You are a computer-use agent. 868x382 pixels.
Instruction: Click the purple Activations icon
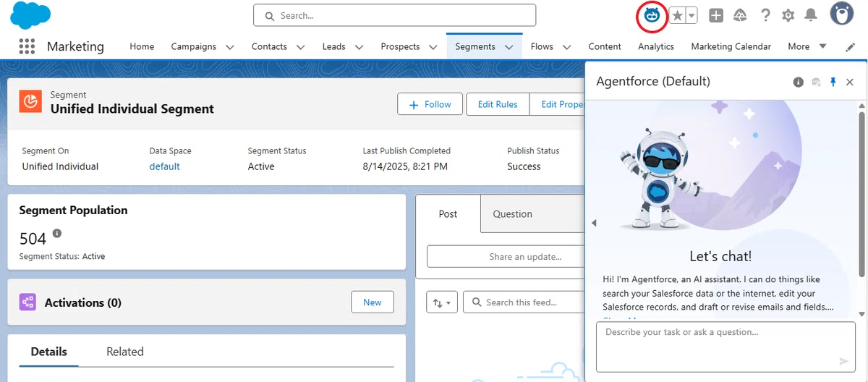click(27, 302)
